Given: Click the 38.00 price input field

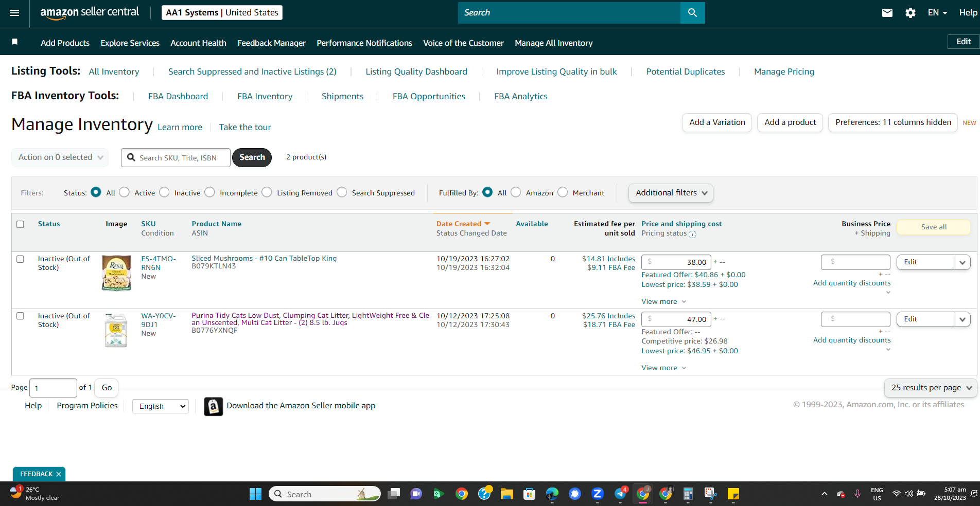Looking at the screenshot, I should [676, 262].
